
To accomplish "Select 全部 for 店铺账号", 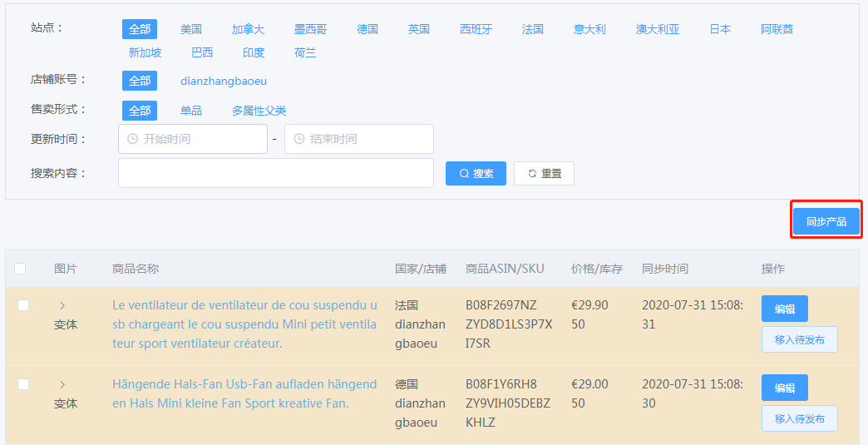I will click(140, 81).
